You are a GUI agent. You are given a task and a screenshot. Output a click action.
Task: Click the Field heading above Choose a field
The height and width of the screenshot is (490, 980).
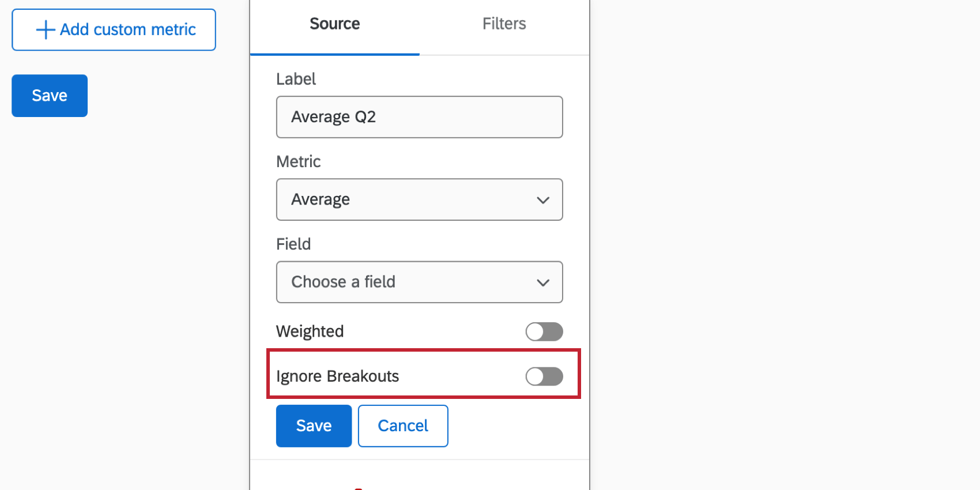293,244
